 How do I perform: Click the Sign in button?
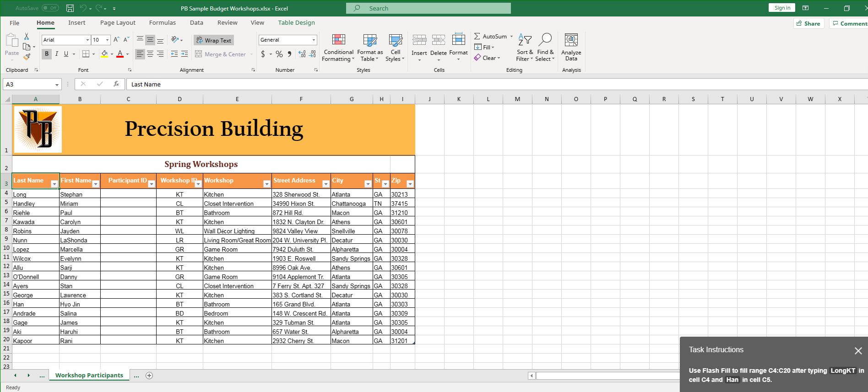pyautogui.click(x=782, y=8)
